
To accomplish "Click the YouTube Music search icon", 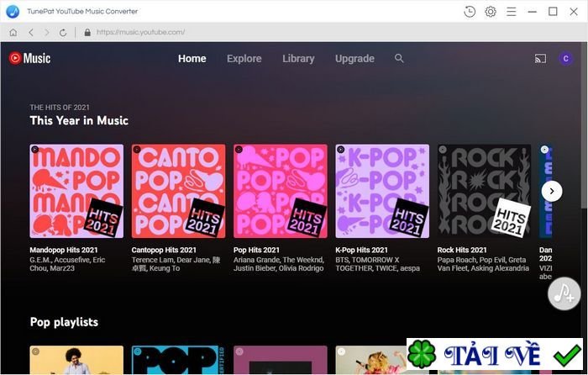I will click(399, 59).
